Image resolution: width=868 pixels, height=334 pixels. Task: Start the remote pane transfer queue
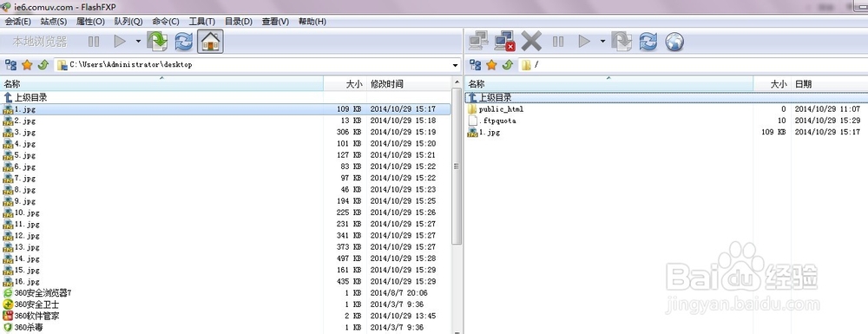tap(584, 42)
